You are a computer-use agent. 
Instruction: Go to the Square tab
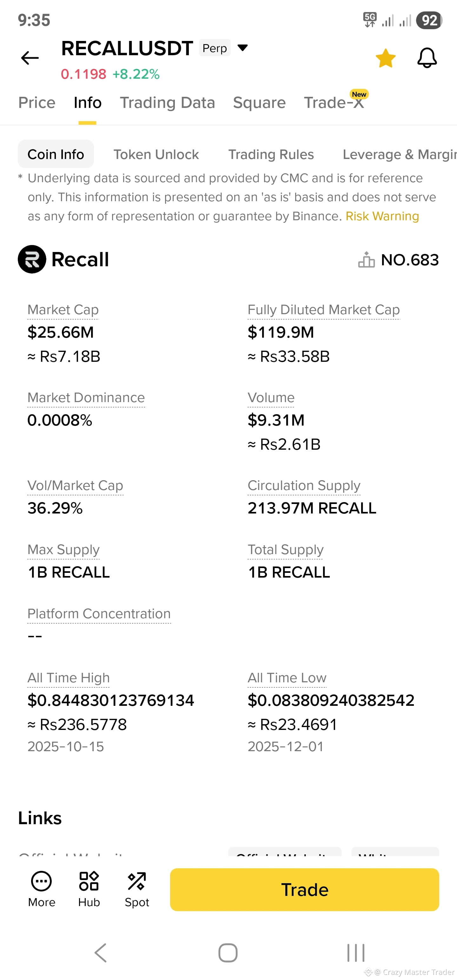point(259,103)
